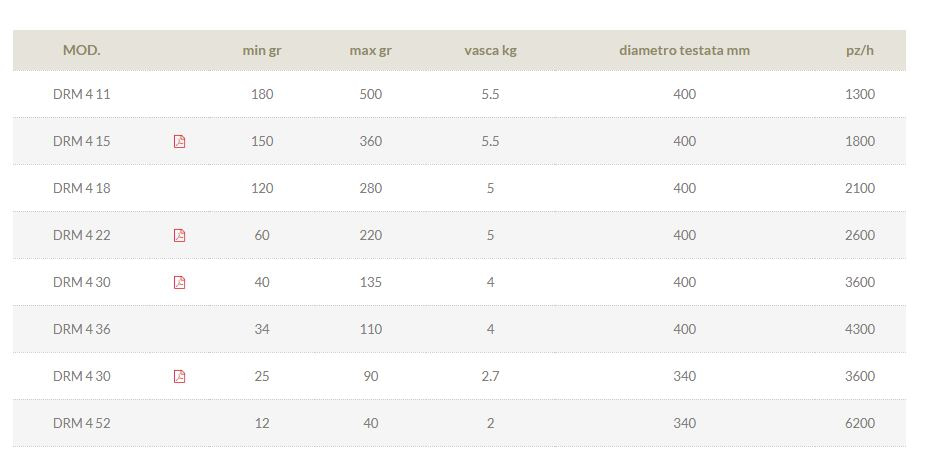This screenshot has height=464, width=931.
Task: Click the 6200 pz/h value cell
Action: [860, 423]
